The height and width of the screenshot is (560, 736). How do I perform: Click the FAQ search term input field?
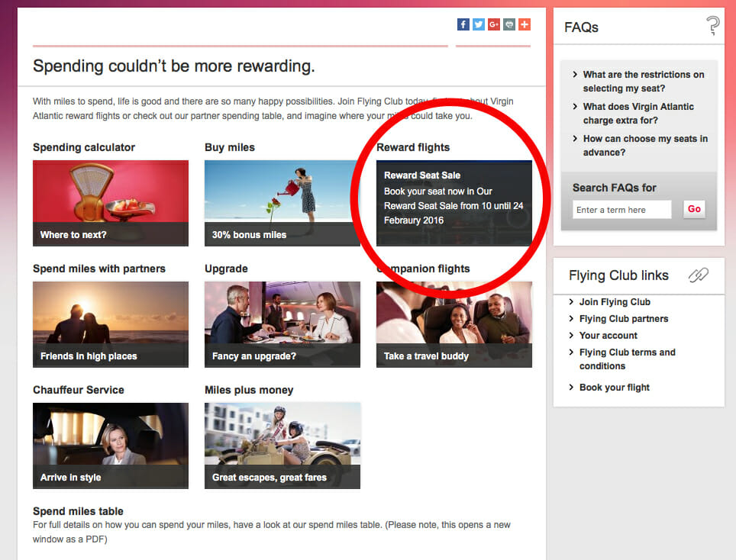coord(622,210)
